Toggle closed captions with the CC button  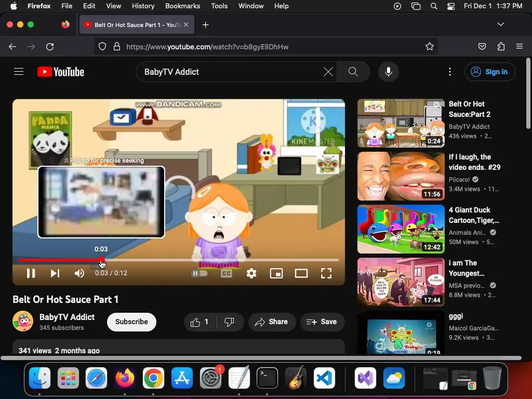227,273
